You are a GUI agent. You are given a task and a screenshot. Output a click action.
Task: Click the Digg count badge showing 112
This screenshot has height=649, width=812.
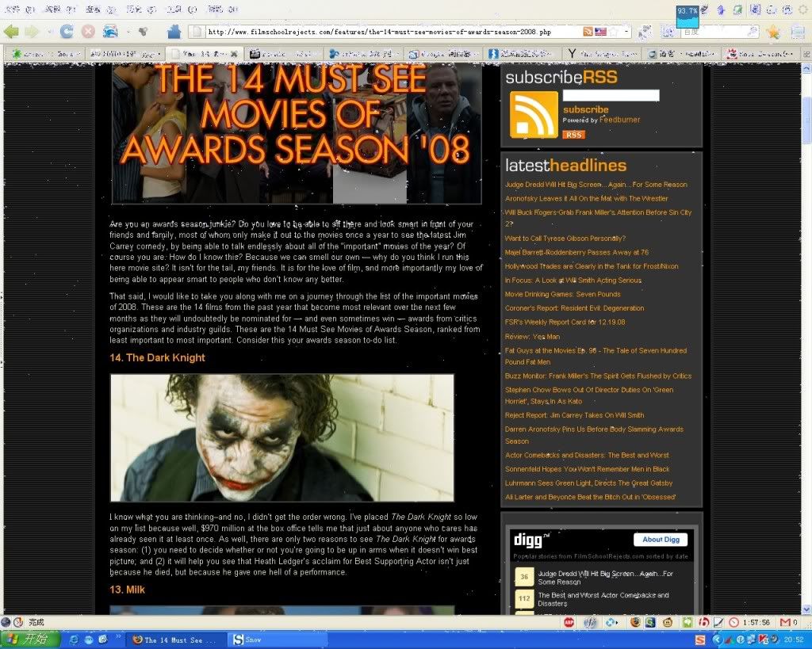point(524,599)
